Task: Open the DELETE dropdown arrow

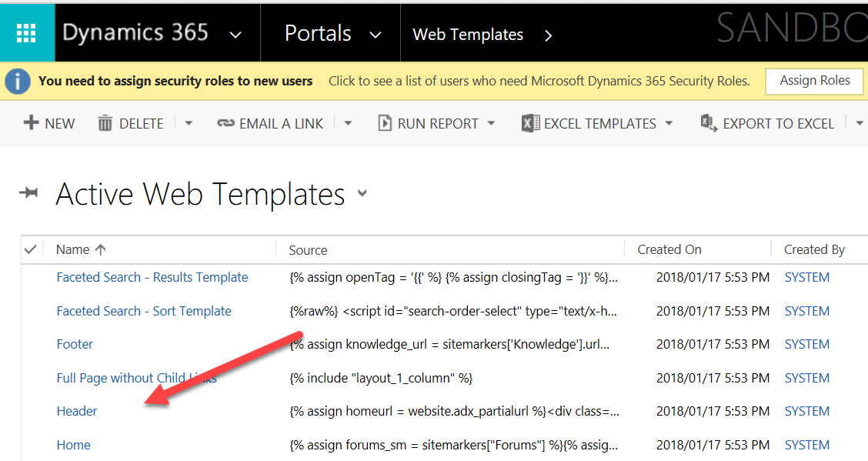Action: [189, 123]
